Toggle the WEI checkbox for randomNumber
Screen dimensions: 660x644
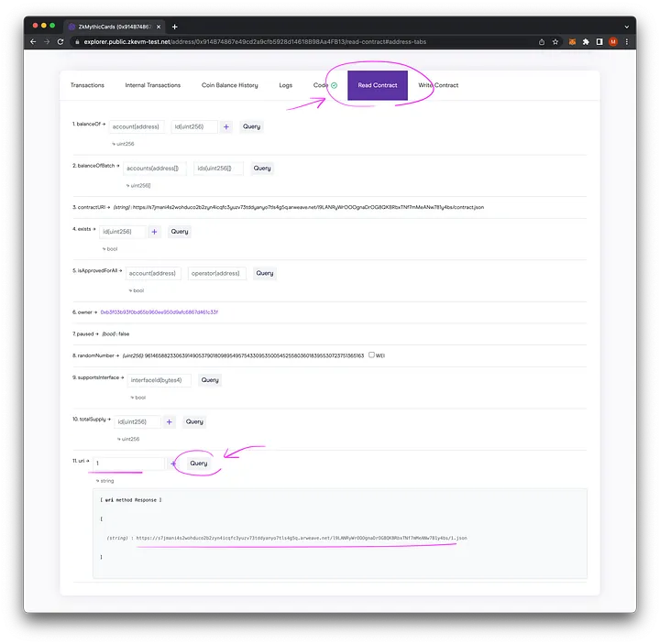[x=371, y=355]
